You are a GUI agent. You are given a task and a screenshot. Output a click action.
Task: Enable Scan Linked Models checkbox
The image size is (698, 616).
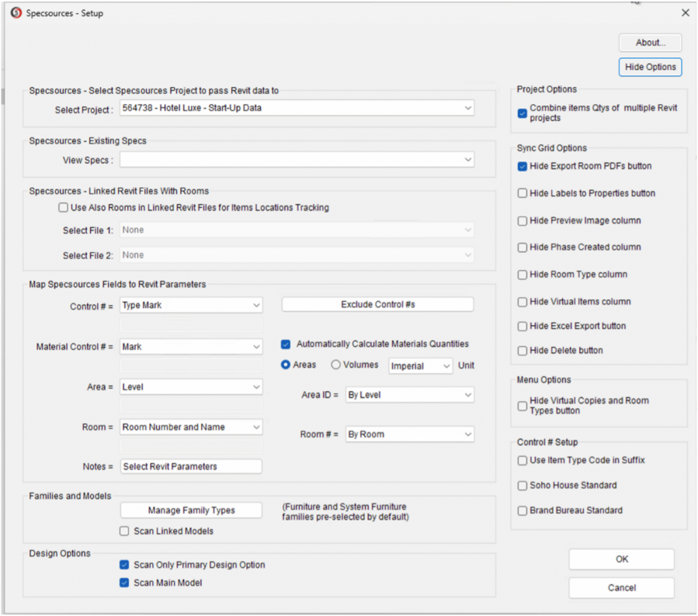tap(124, 531)
